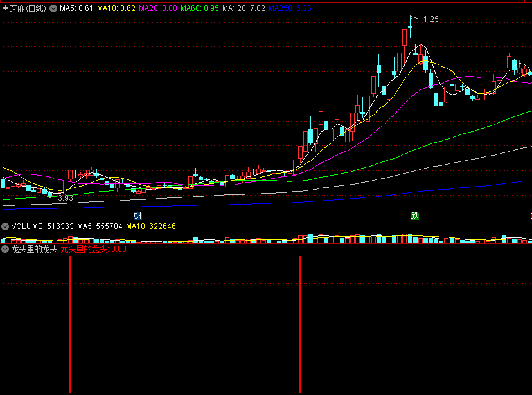Click the red 龙头里的龙头: 0.00 value

pyautogui.click(x=94, y=250)
